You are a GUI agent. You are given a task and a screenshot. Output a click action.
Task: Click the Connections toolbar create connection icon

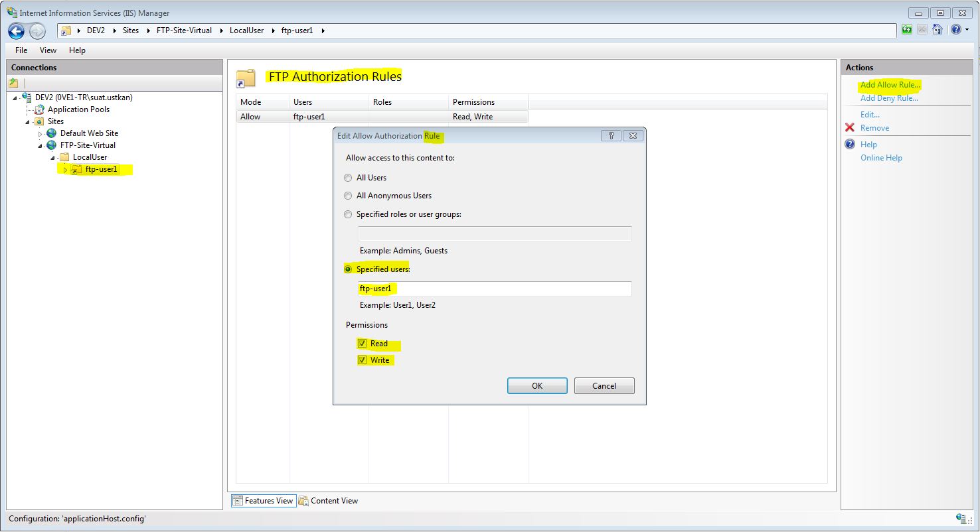tap(13, 83)
